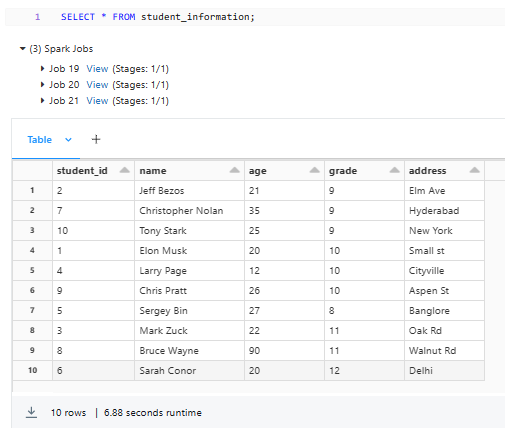
Task: Select the Larry Page cell
Action: click(189, 271)
